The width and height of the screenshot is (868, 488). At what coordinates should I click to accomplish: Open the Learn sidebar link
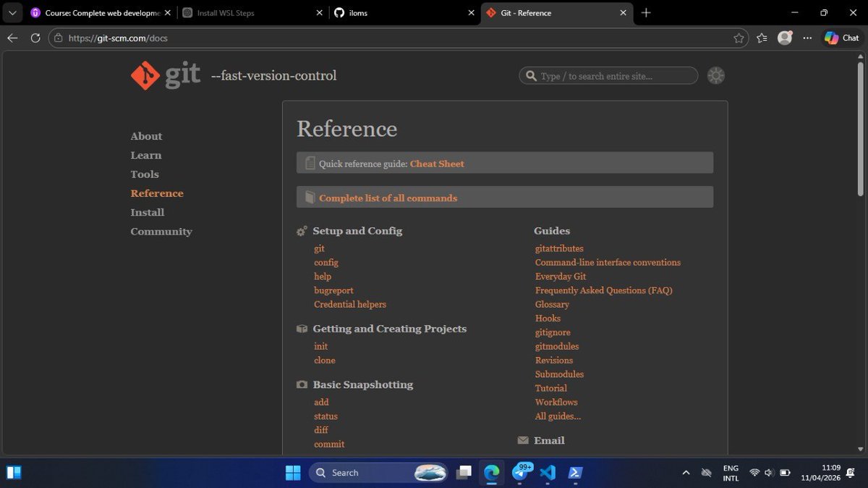145,155
